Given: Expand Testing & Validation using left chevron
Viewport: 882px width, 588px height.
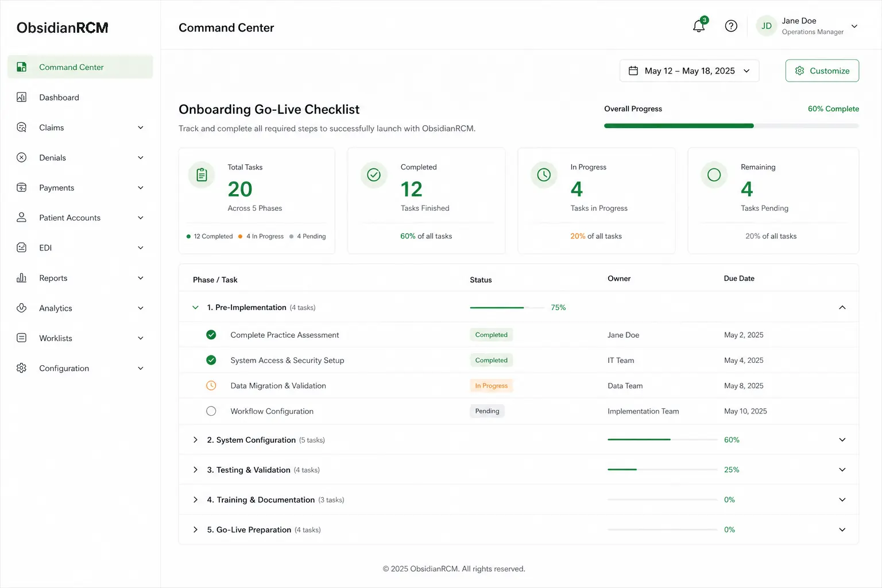Looking at the screenshot, I should click(195, 470).
